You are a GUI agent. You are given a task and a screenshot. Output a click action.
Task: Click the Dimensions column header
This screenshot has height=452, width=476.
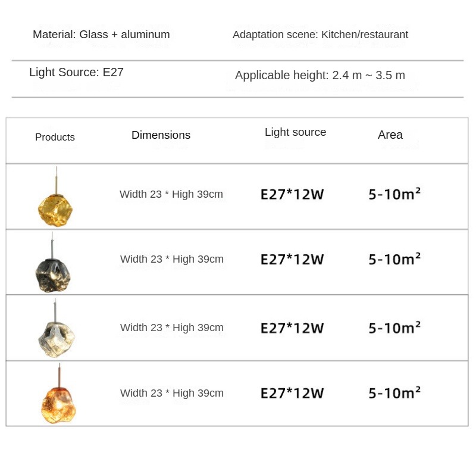(161, 135)
